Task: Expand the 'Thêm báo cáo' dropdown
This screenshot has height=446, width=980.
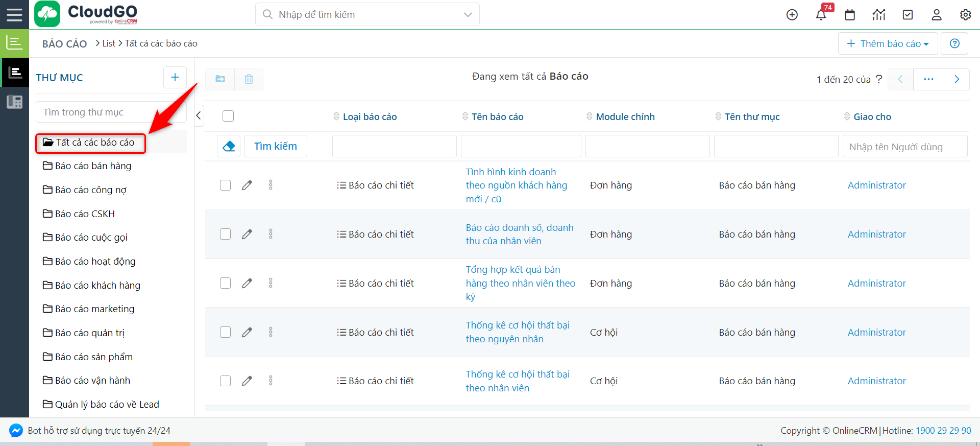Action: coord(888,43)
